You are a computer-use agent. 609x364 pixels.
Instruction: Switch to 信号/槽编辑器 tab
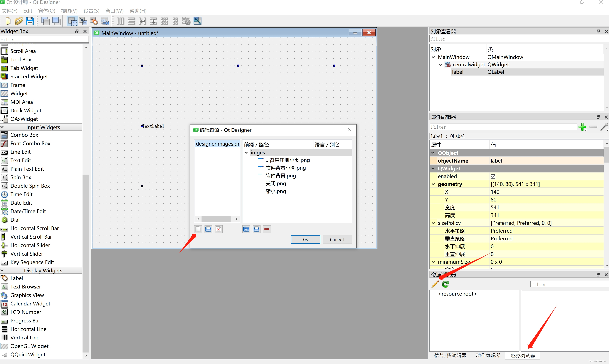click(x=450, y=355)
